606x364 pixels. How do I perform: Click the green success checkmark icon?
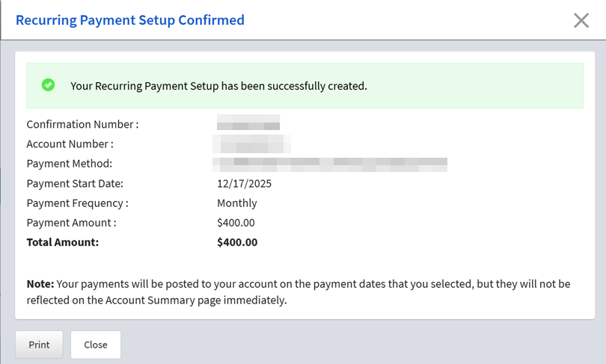coord(48,85)
